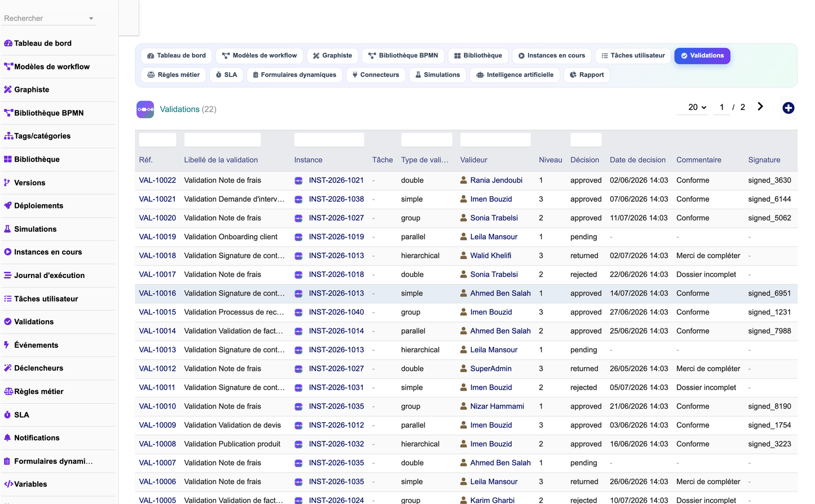This screenshot has height=504, width=815.
Task: Open Modèles de workflow in sidebar
Action: [52, 67]
